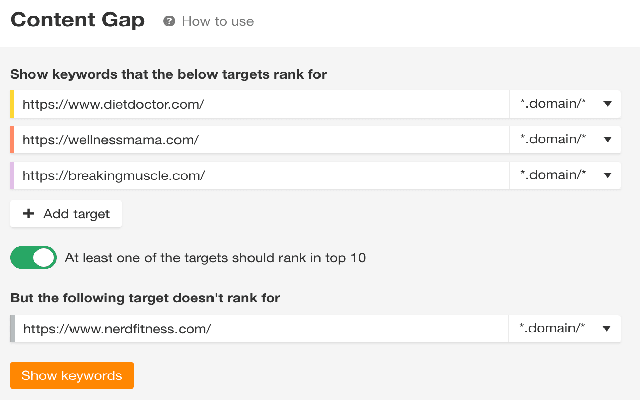Disable the top 10 ranking toggle

tap(33, 258)
